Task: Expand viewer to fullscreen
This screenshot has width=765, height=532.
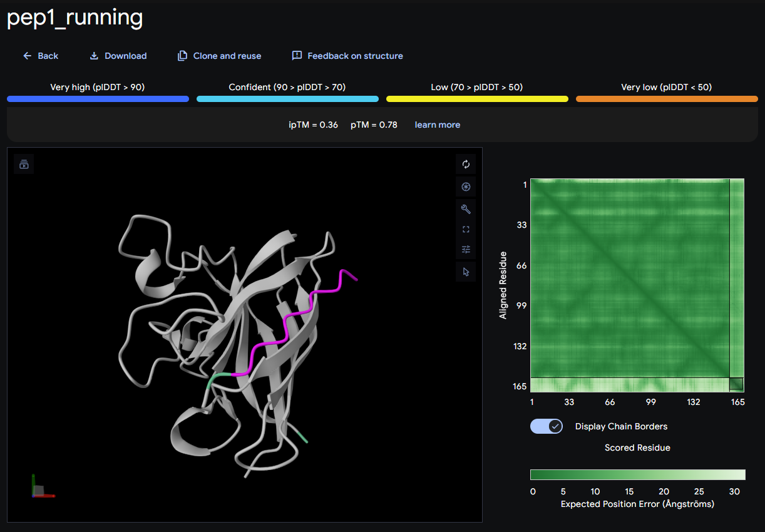Action: [466, 229]
